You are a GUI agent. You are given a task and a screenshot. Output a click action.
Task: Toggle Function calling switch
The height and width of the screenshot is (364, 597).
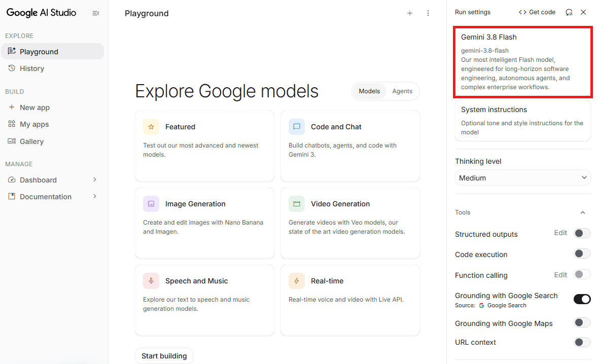pos(582,274)
